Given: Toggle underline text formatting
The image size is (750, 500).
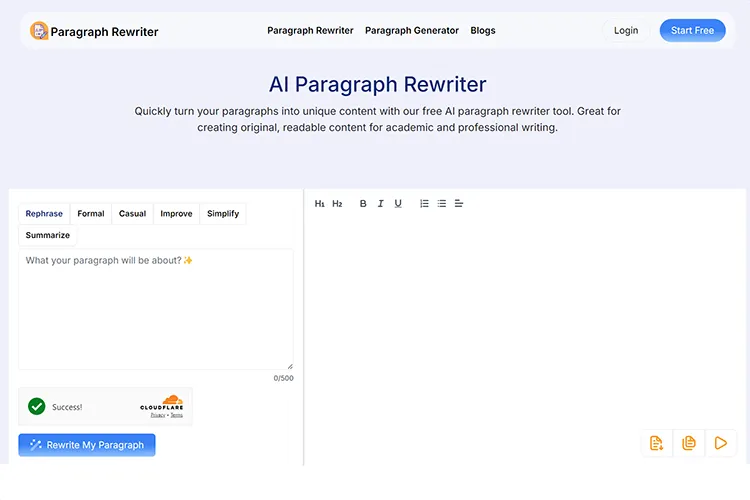Looking at the screenshot, I should pos(398,204).
